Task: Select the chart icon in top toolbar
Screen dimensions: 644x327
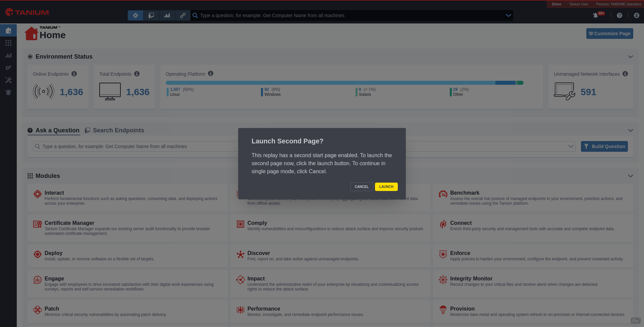Action: (167, 15)
